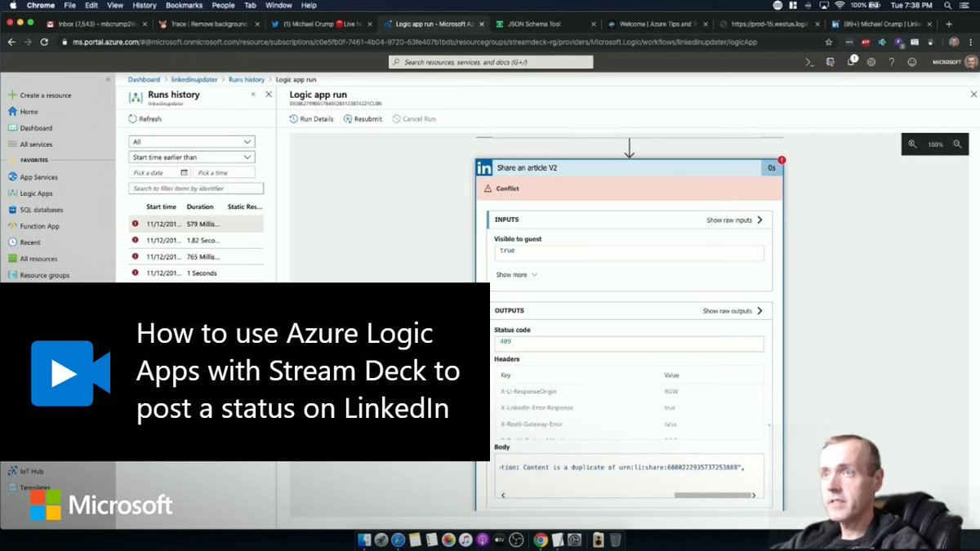
Task: Open SQL databases from favorites
Action: [x=35, y=210]
